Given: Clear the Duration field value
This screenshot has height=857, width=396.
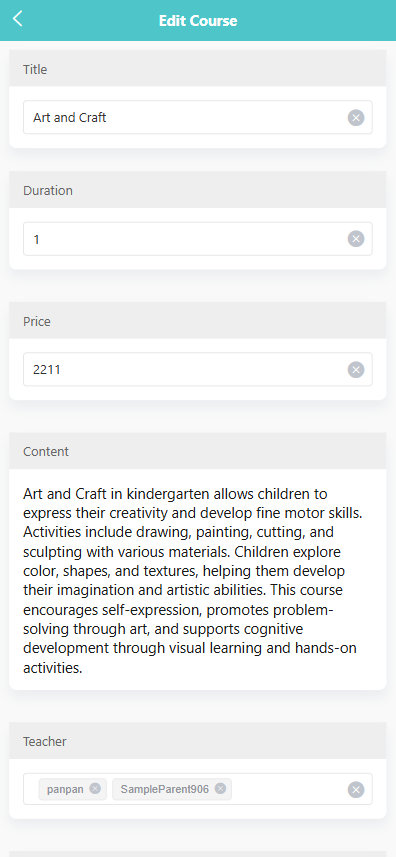Looking at the screenshot, I should pos(356,239).
